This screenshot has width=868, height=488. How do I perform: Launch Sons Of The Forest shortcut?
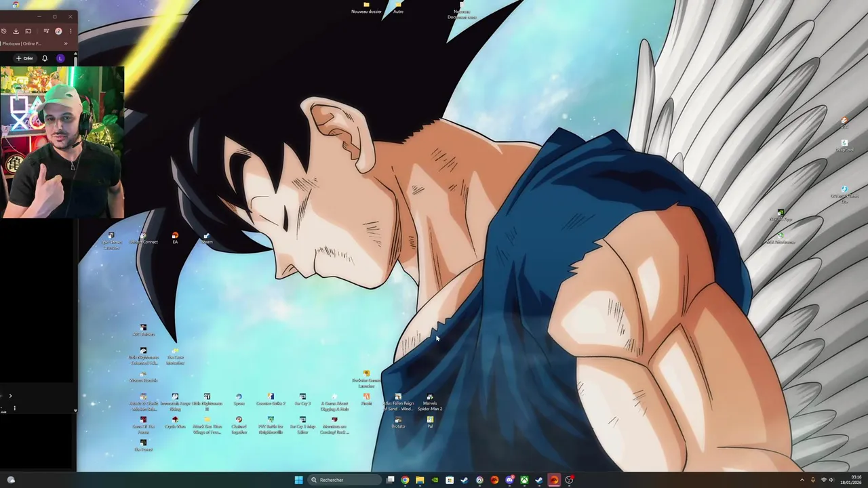tap(143, 426)
